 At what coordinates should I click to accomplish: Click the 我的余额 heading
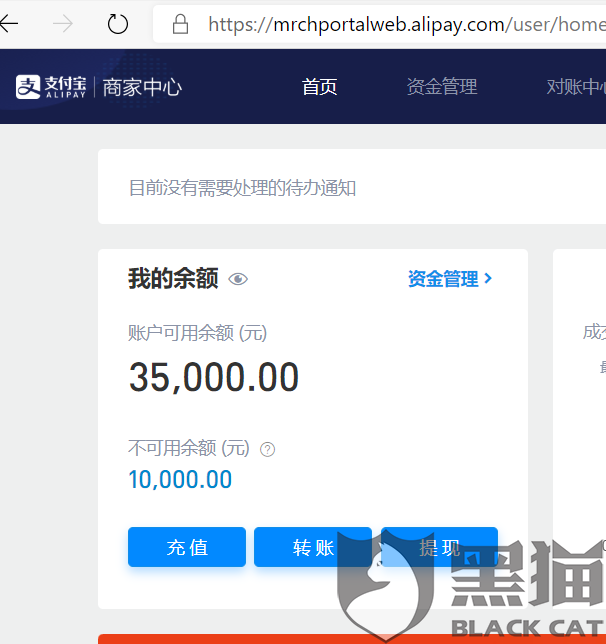[x=173, y=279]
